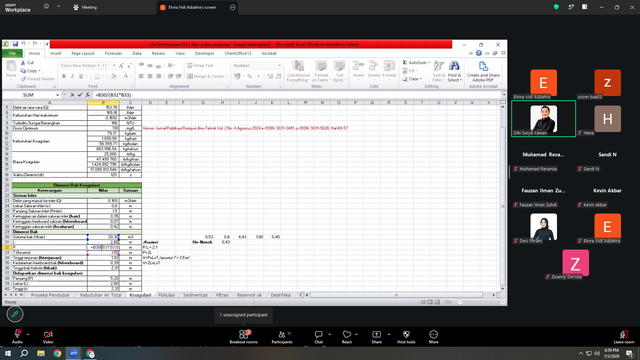Image resolution: width=640 pixels, height=360 pixels.
Task: Toggle Underline in the Excel Font group
Action: (x=81, y=76)
